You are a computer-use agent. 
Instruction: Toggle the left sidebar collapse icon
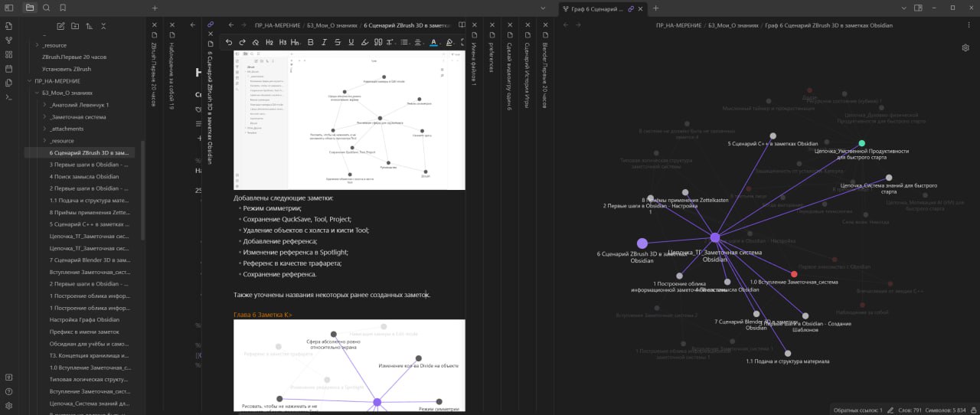[x=8, y=8]
